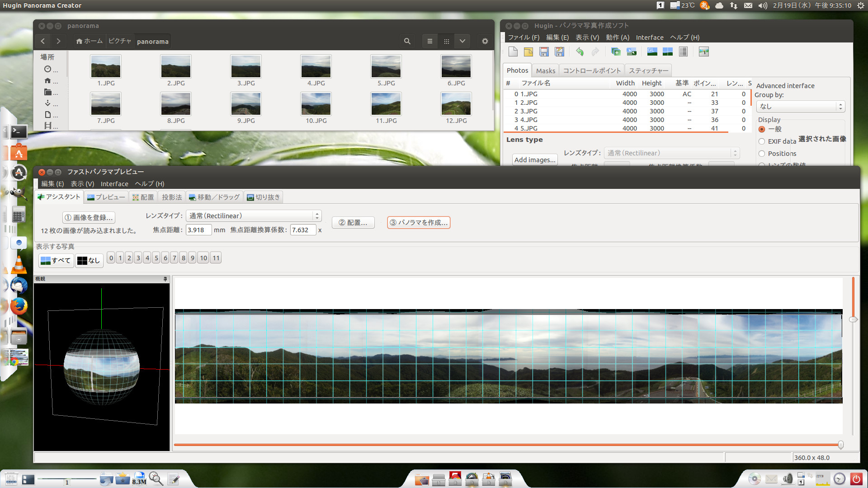Switch file manager to list view icon

point(430,41)
